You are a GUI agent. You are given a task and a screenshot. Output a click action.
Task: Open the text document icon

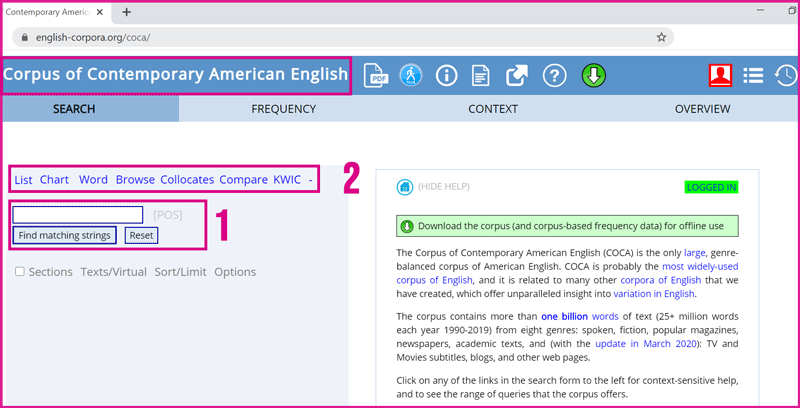(481, 76)
